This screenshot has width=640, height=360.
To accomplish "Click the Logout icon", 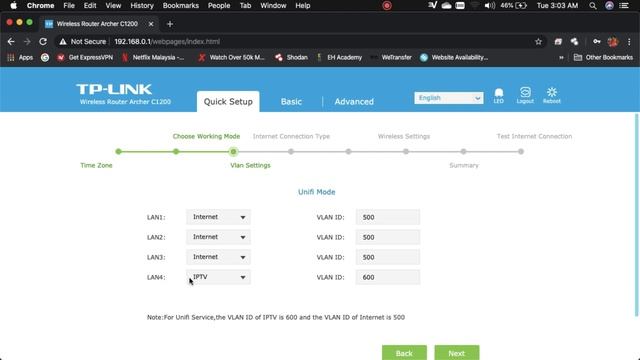I will point(525,96).
